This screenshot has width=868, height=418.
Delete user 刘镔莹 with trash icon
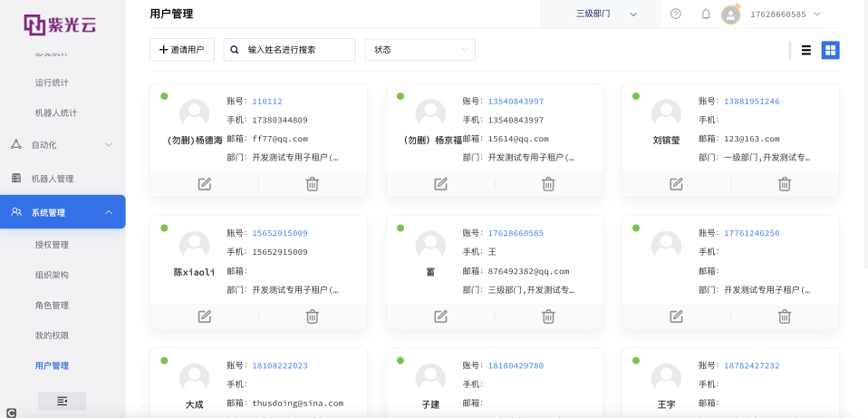click(x=785, y=184)
